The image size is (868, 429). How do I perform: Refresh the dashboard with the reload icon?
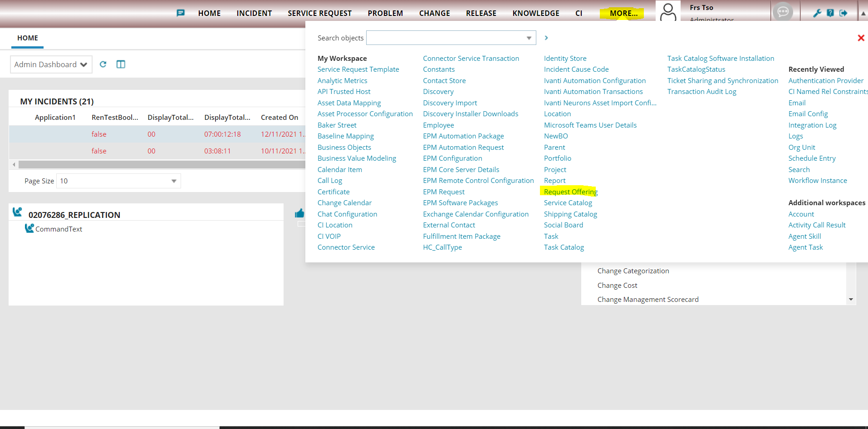tap(103, 64)
